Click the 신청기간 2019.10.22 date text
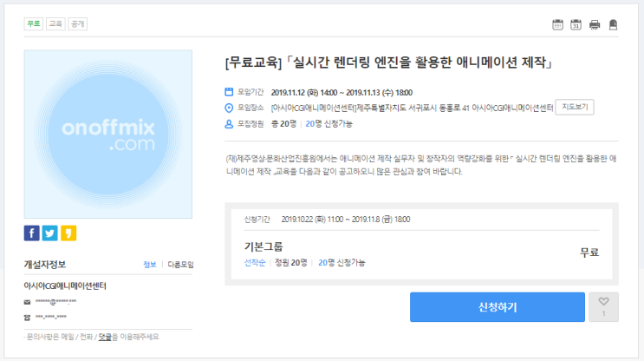644x361 pixels. click(346, 220)
